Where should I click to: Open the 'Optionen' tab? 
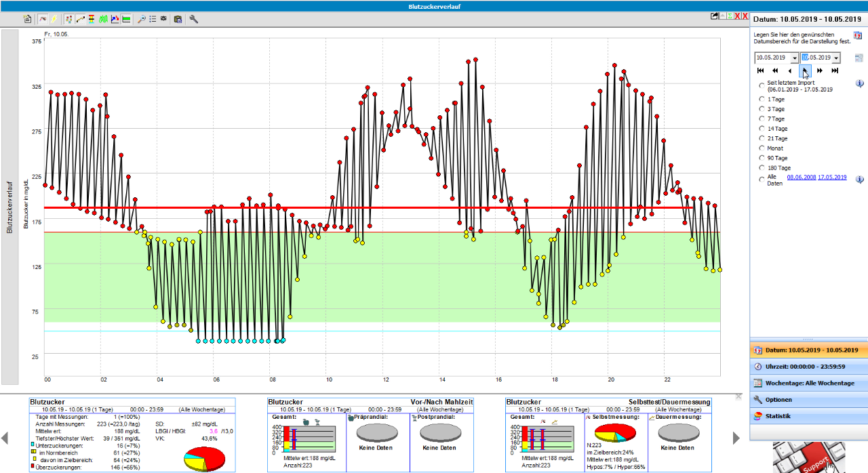click(x=808, y=400)
